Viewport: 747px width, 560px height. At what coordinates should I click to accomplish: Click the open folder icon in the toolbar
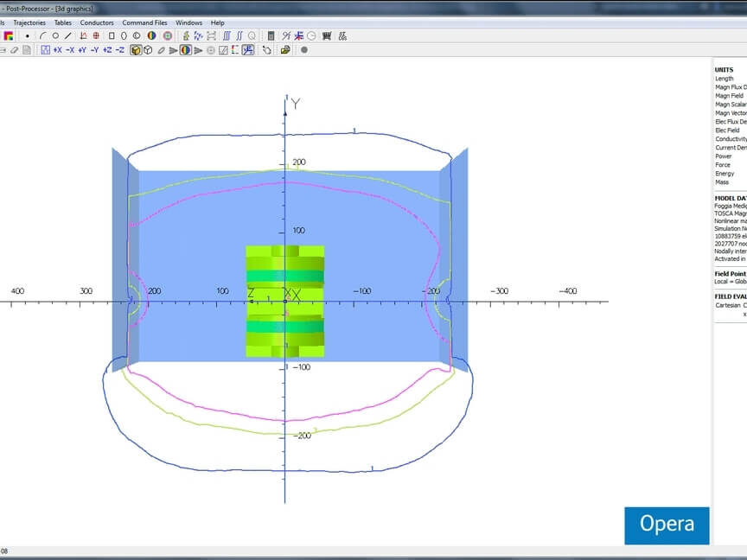pos(285,50)
